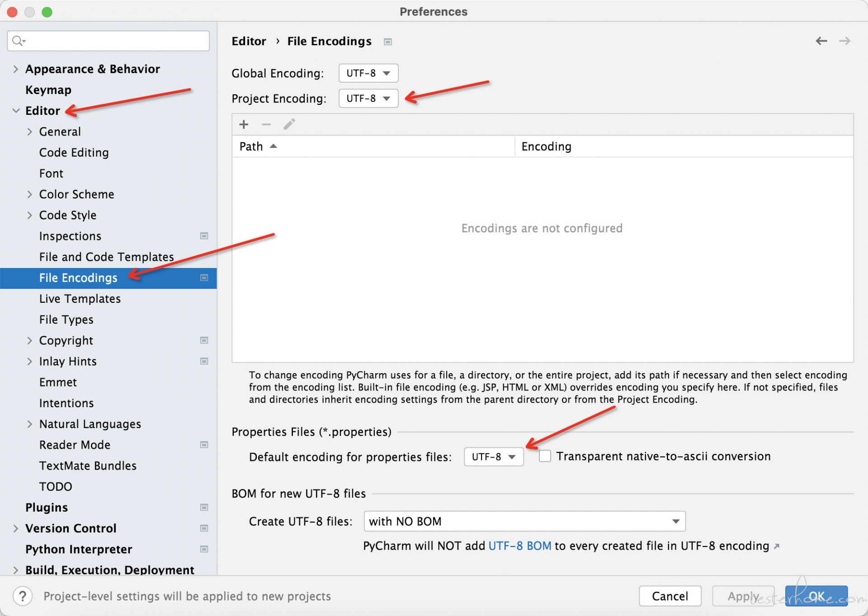Click project-level icon next to File Encodings heading
This screenshot has width=868, height=616.
pos(387,42)
